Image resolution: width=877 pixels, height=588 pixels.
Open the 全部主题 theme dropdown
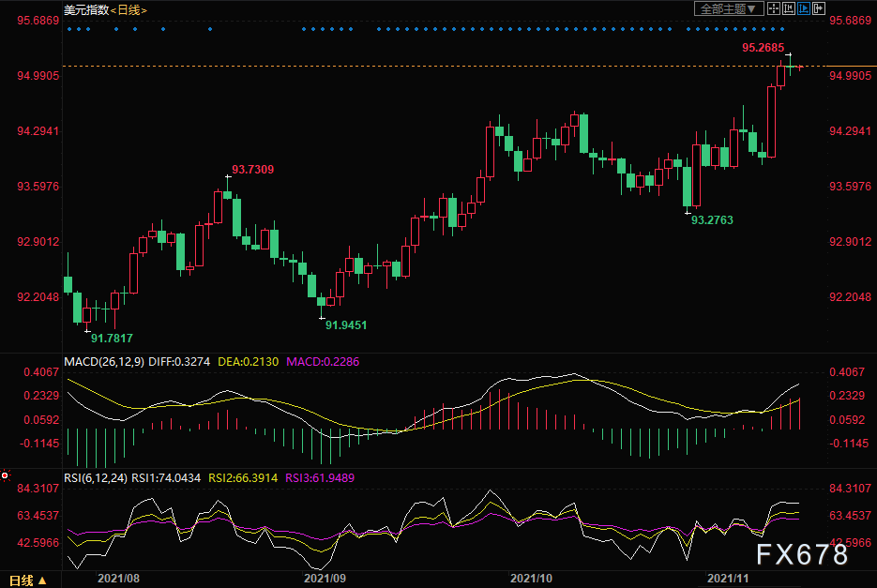point(729,9)
